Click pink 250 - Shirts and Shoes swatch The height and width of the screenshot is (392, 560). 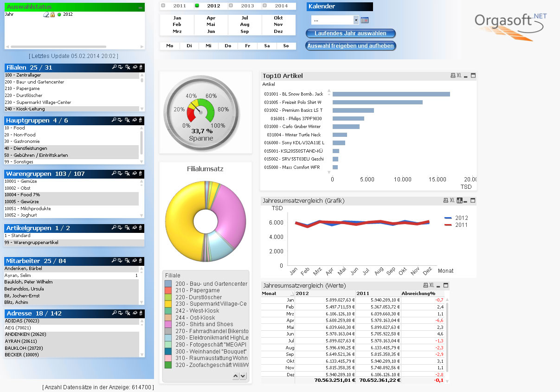tap(168, 324)
